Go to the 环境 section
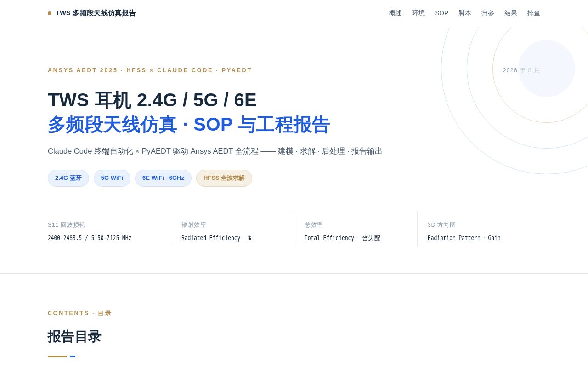 418,13
